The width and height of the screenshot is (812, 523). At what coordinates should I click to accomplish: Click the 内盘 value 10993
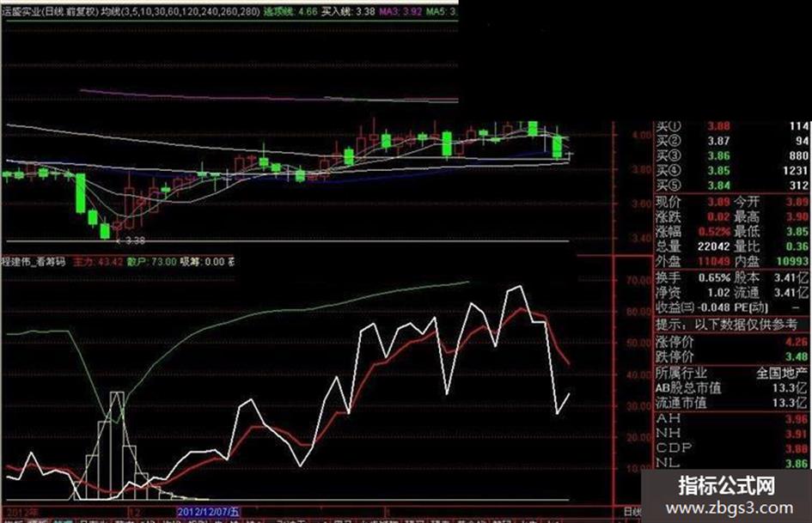pos(792,261)
